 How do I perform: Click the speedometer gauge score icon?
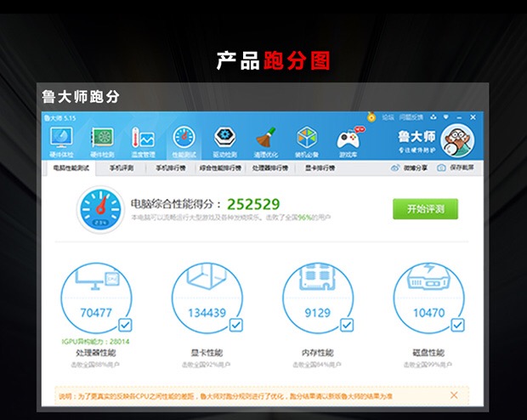click(100, 209)
